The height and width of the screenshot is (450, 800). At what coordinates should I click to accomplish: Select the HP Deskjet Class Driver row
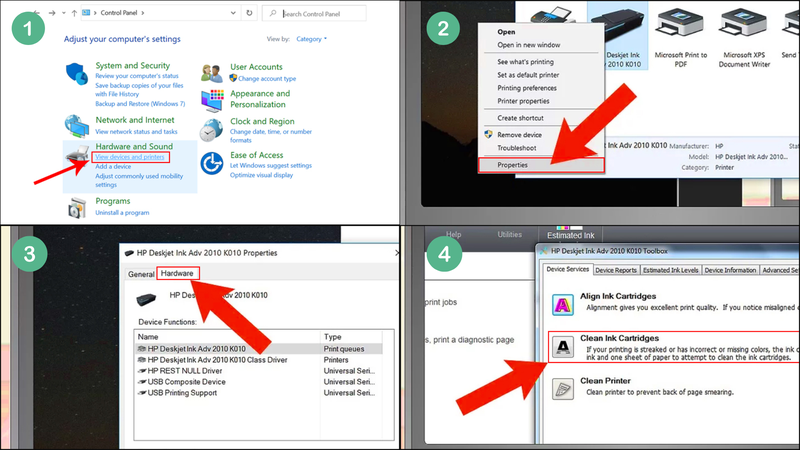click(x=259, y=360)
